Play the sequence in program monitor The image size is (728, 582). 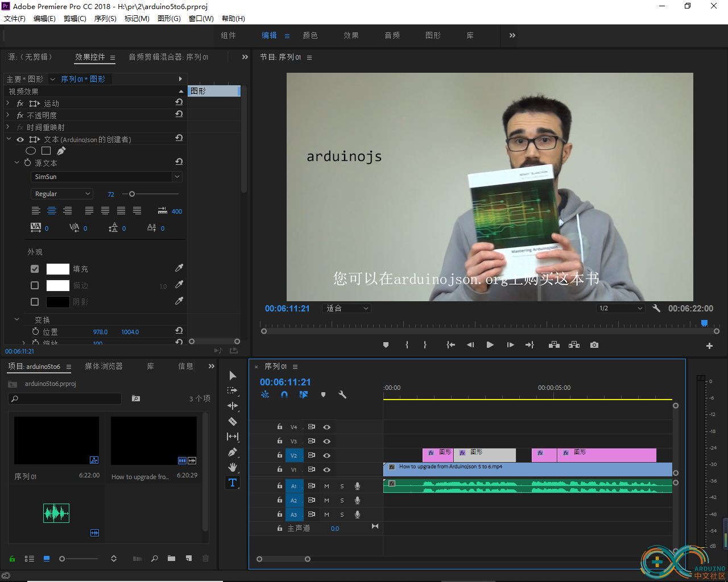pyautogui.click(x=490, y=345)
